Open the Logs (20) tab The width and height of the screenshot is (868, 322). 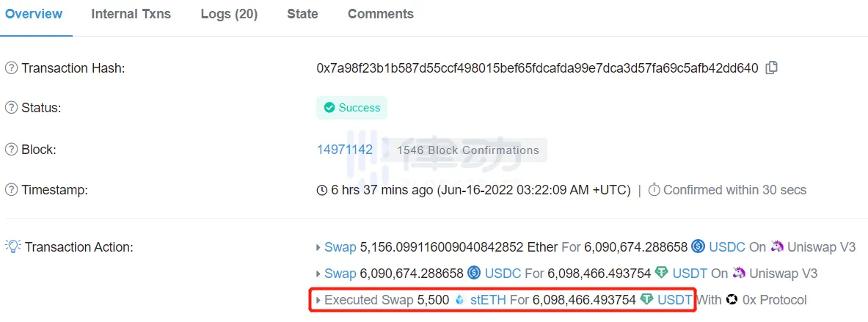tap(229, 14)
